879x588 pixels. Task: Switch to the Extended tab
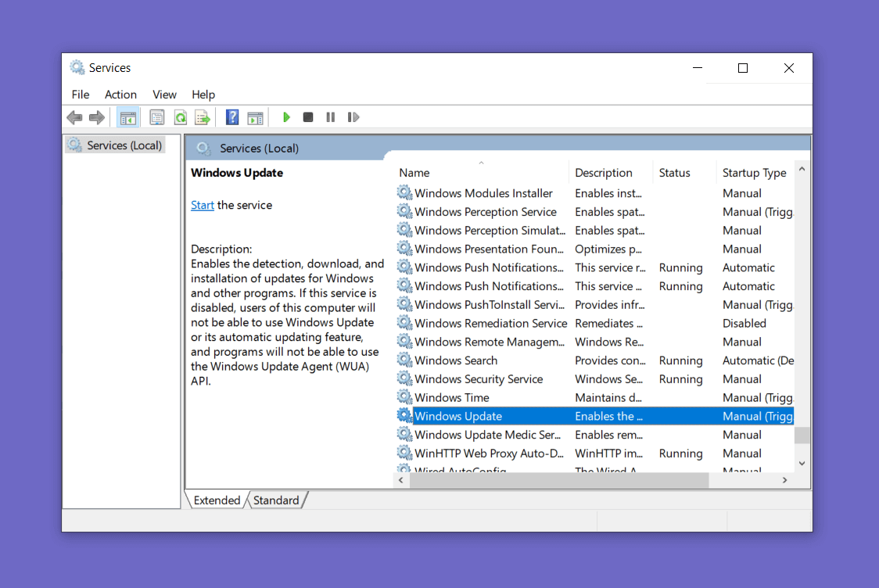217,500
